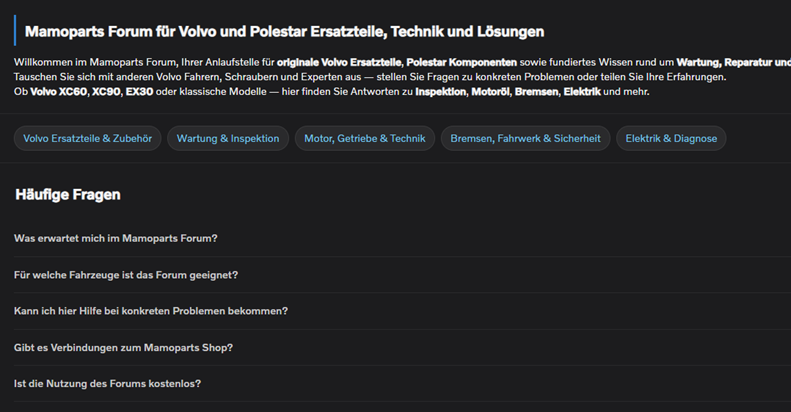Open the Volvo Ersatzteile & Zubehör category
Image resolution: width=791 pixels, height=412 pixels.
pos(87,139)
